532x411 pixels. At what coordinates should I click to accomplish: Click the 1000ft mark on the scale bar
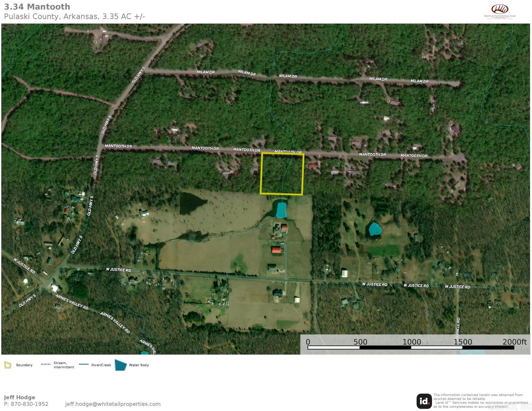413,342
